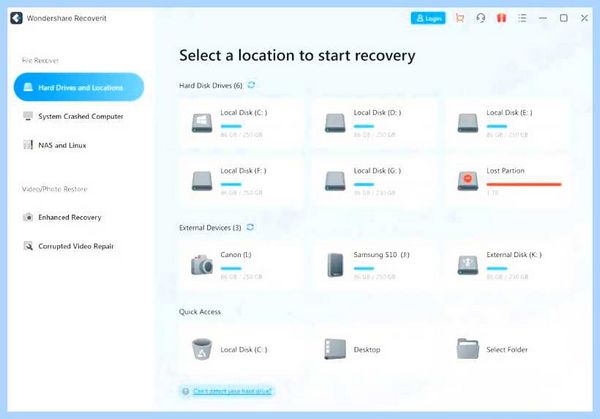
Task: Click the System Crashed Computer monitor icon
Action: click(x=28, y=116)
